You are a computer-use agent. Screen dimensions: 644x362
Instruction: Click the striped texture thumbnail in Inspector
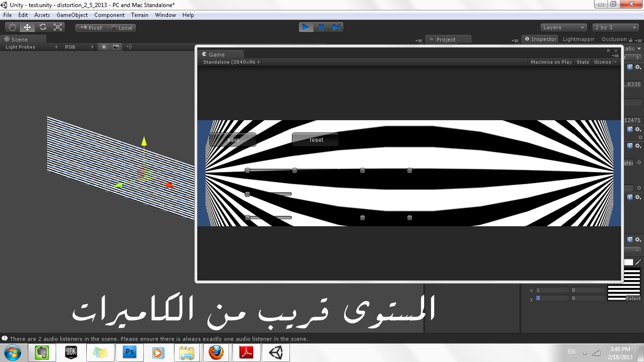click(x=624, y=284)
